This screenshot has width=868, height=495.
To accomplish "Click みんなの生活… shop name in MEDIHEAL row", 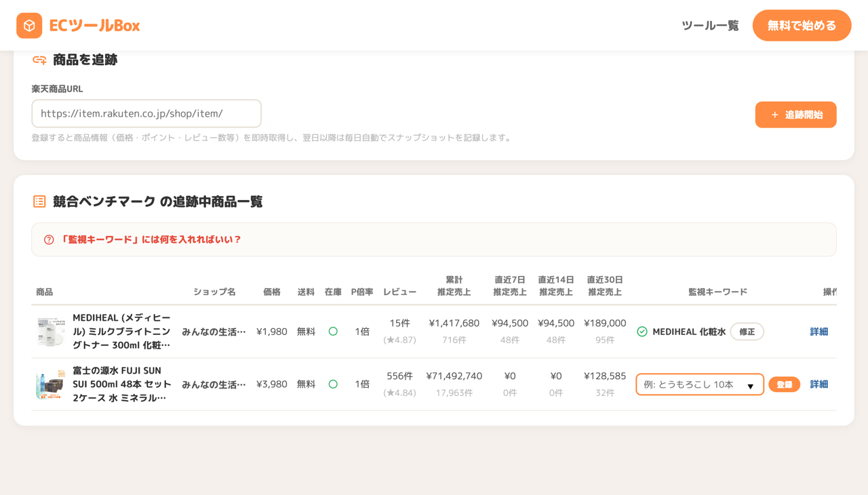I will click(x=214, y=332).
